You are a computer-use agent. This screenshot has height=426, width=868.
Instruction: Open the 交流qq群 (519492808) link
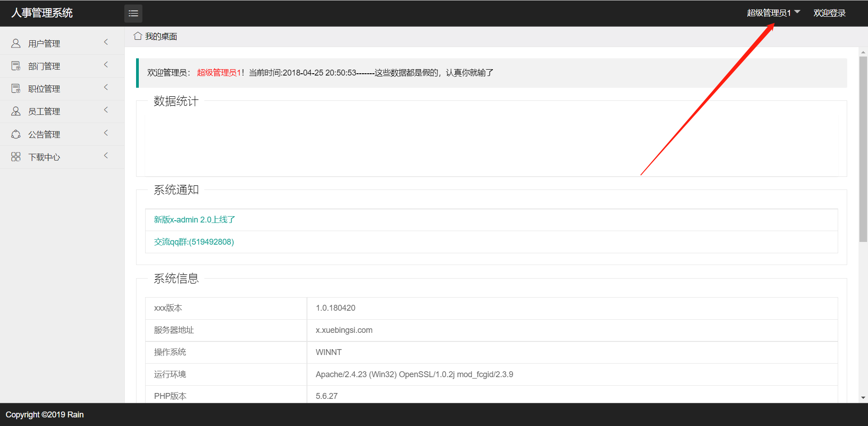point(194,242)
